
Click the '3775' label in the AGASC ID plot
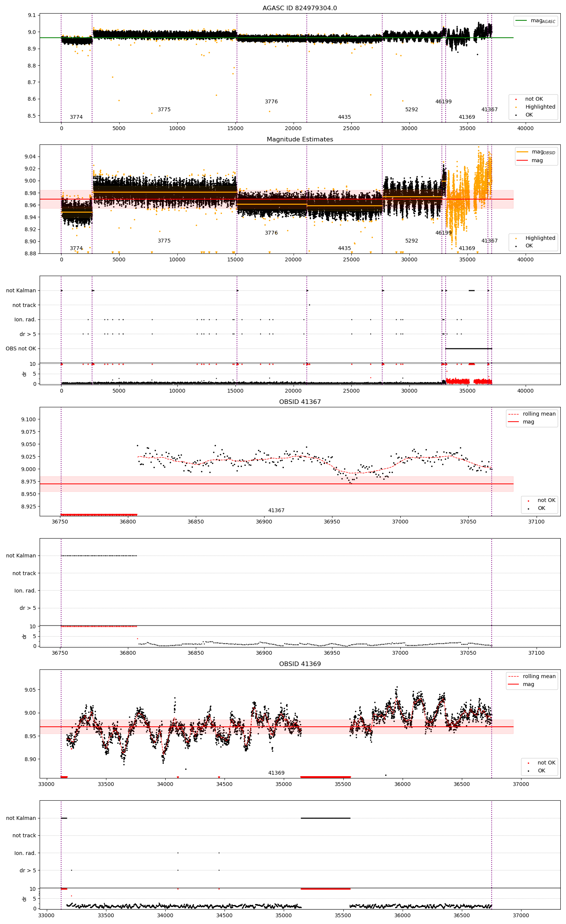[164, 109]
